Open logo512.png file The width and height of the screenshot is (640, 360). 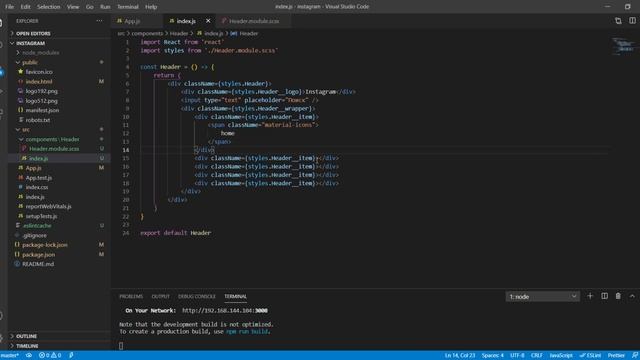41,101
